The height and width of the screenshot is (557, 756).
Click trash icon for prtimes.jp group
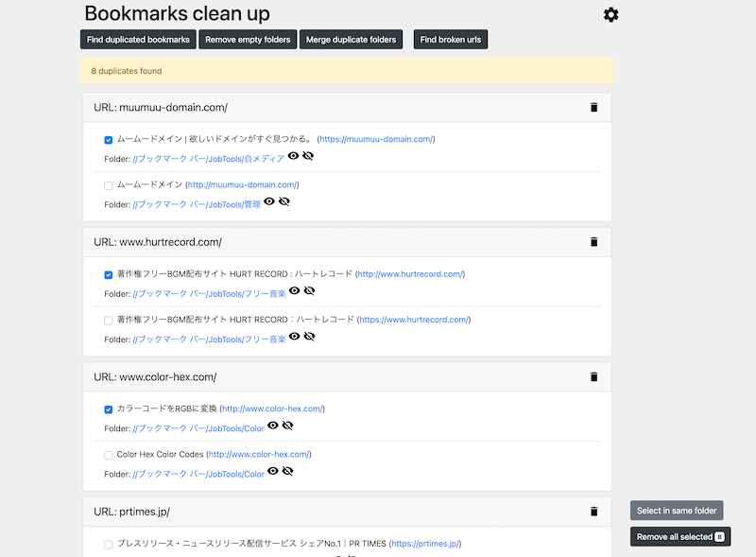pyautogui.click(x=593, y=512)
